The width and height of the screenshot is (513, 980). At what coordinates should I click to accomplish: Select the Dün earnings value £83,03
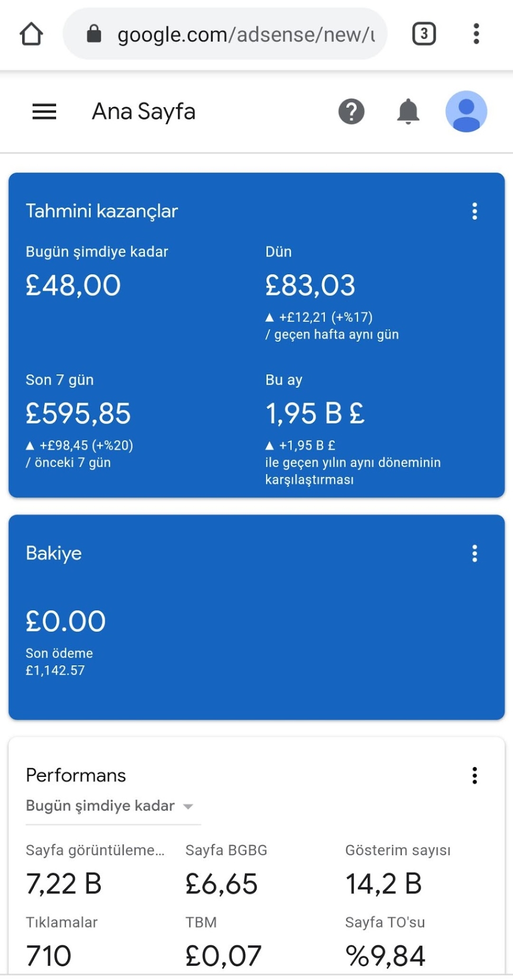click(310, 285)
